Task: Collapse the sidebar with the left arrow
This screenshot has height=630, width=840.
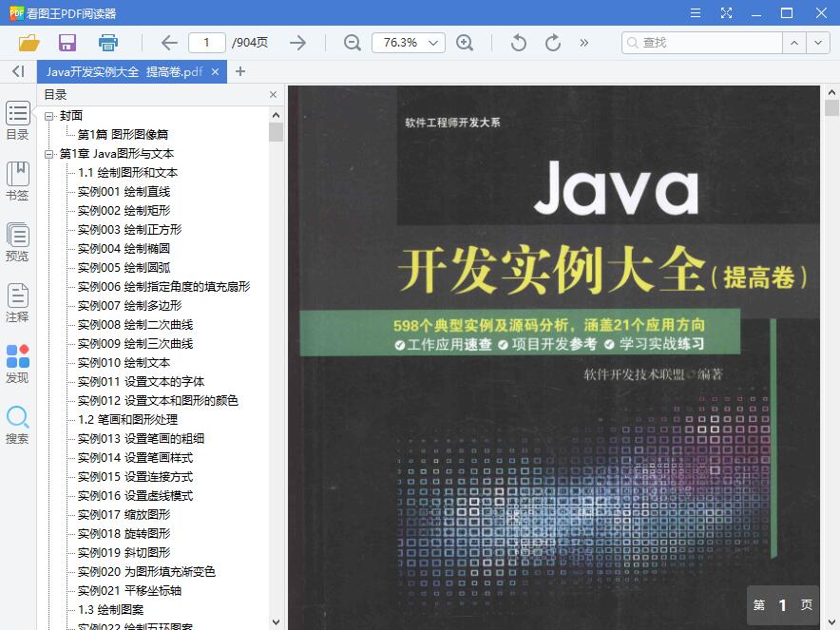Action: pyautogui.click(x=18, y=71)
